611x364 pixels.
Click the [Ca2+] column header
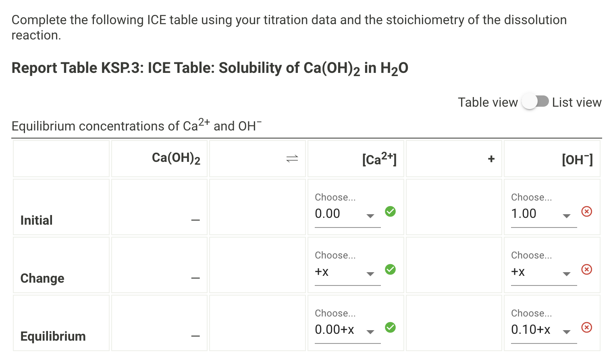(379, 159)
